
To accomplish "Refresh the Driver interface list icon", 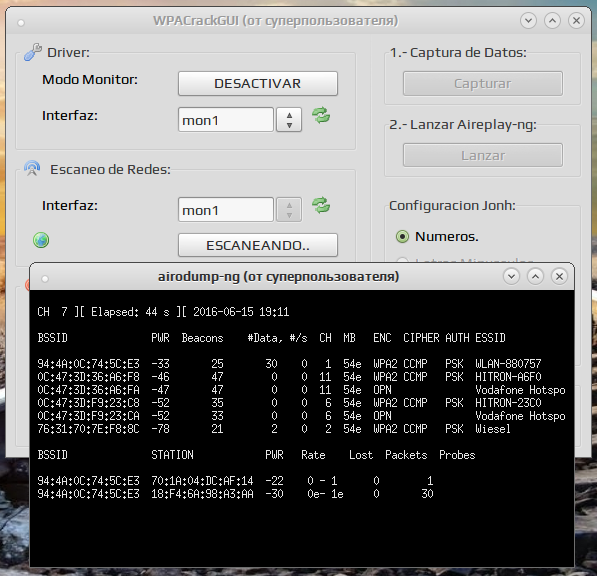I will point(321,115).
